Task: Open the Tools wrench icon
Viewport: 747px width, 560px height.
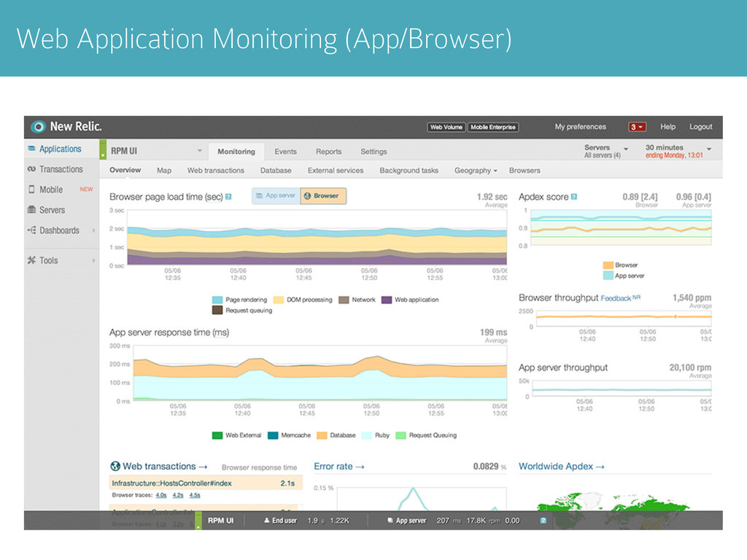Action: 31,260
